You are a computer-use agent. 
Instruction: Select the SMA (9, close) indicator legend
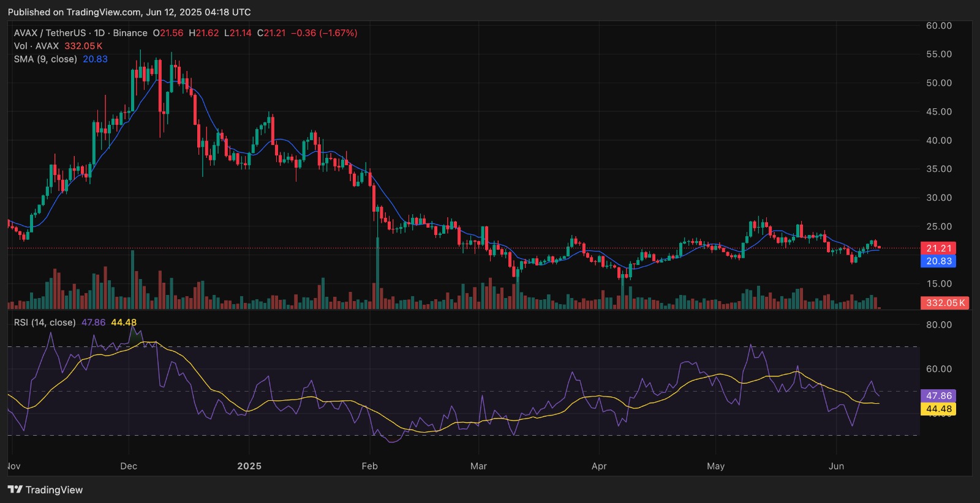coord(45,59)
